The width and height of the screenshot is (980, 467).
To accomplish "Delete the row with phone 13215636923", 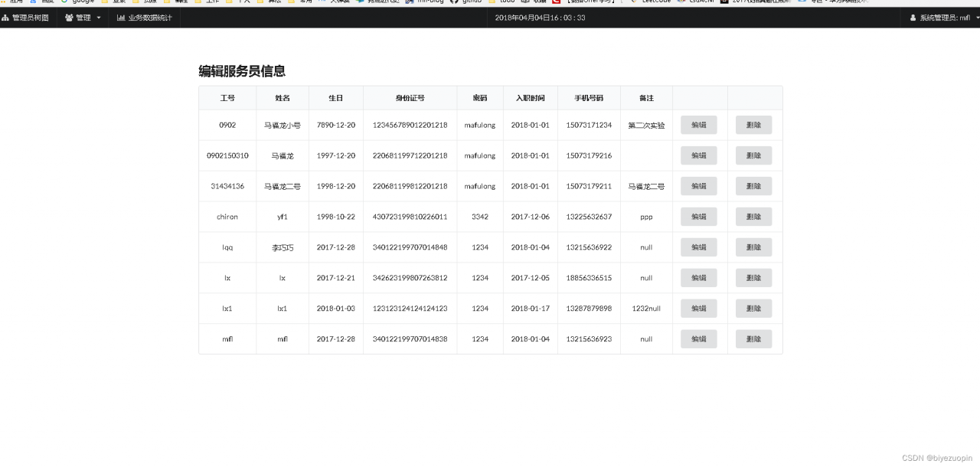I will (x=754, y=339).
